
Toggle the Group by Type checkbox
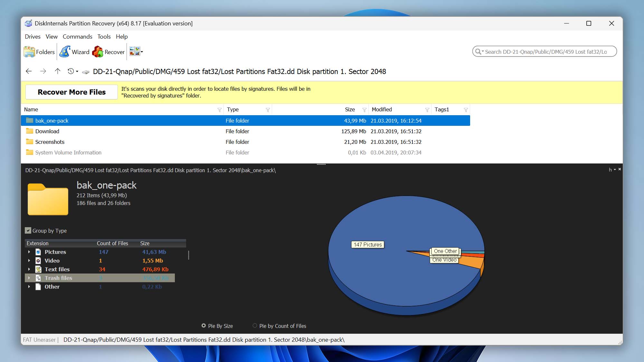pyautogui.click(x=28, y=230)
